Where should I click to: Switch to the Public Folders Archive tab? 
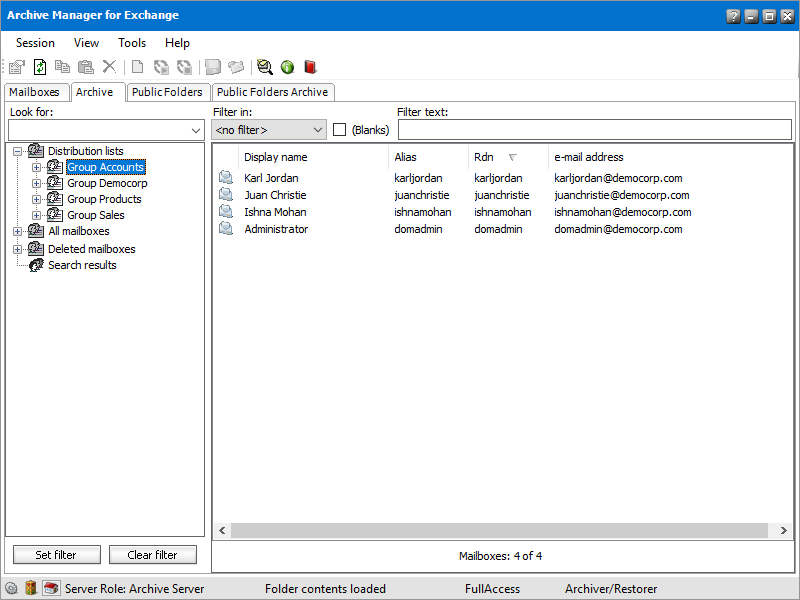pos(272,92)
